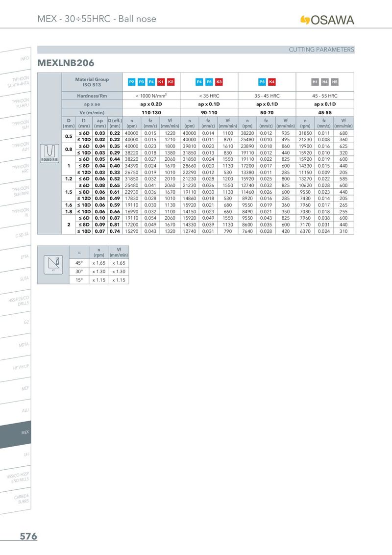
Task: Click the page header 'MEX - 30÷55HRC - Ball nose'
Action: tap(97, 19)
